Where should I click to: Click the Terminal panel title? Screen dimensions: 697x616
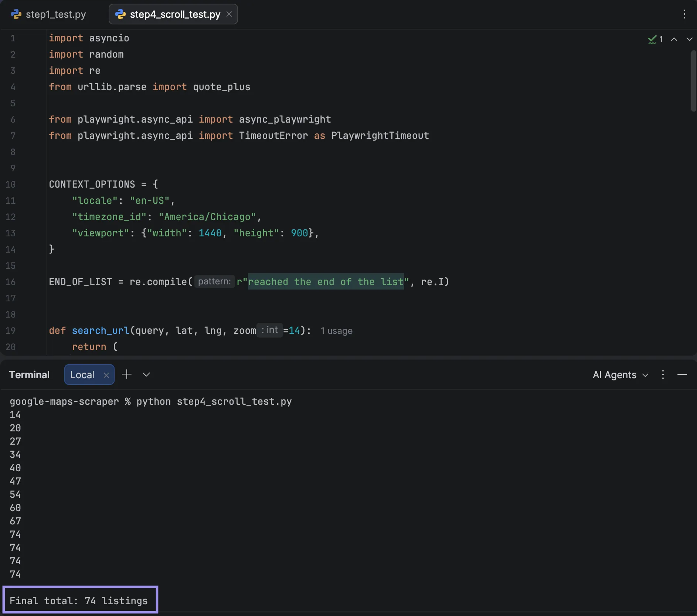29,375
